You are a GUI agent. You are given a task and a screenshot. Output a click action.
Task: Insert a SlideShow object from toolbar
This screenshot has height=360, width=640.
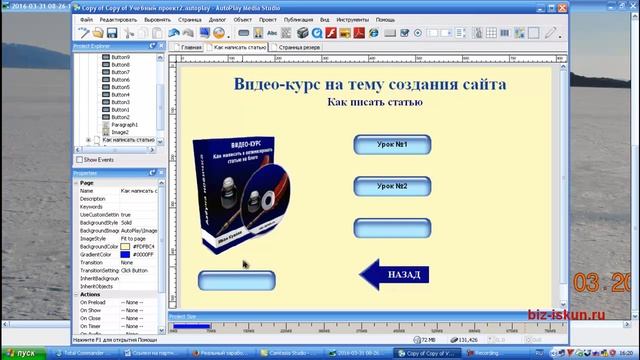[x=345, y=33]
